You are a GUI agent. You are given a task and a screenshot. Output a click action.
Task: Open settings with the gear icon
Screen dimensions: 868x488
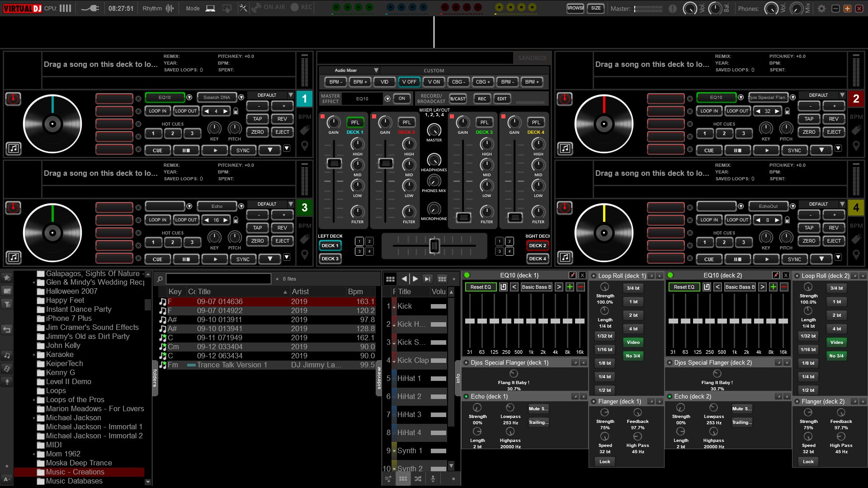tap(821, 8)
